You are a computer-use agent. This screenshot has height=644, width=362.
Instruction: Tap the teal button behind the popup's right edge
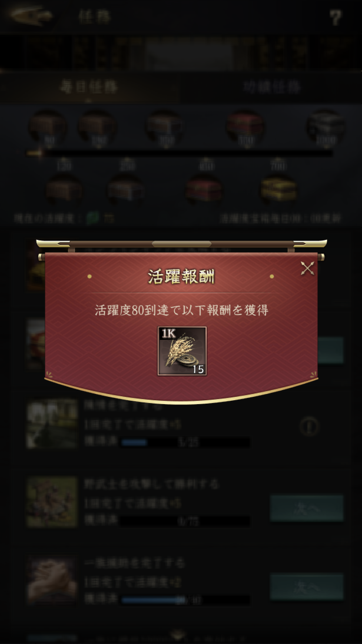pos(331,350)
